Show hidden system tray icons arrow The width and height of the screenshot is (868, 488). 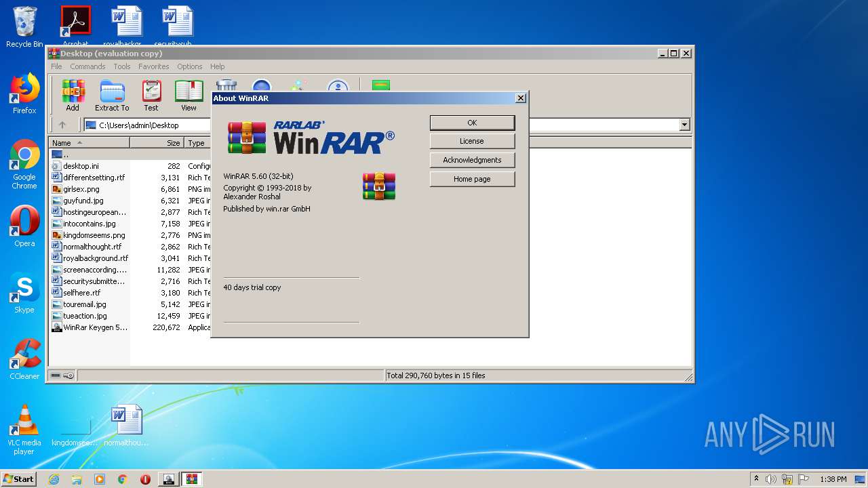click(756, 479)
